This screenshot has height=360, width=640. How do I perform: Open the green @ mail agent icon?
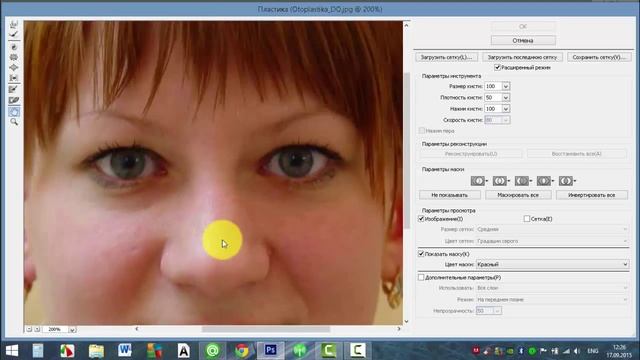click(212, 351)
